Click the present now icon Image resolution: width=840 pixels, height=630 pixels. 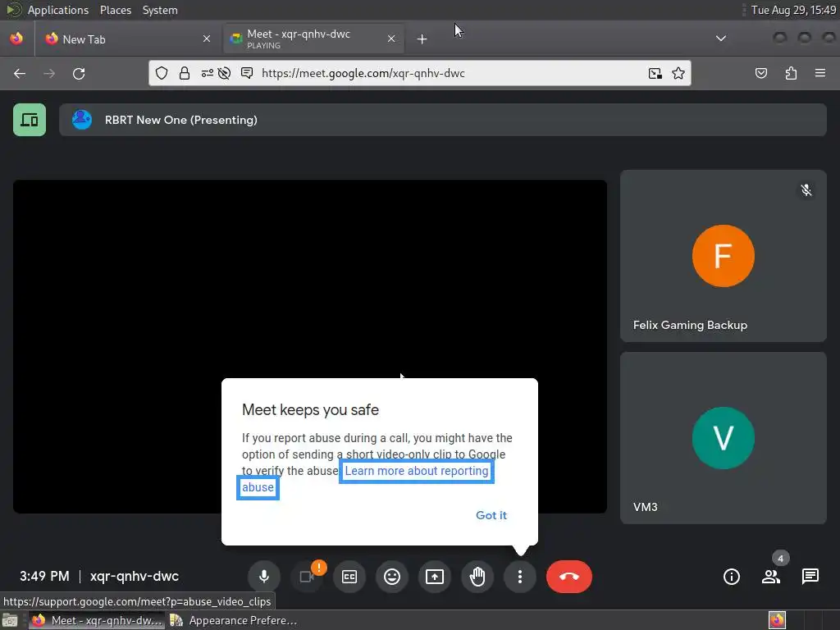tap(435, 577)
